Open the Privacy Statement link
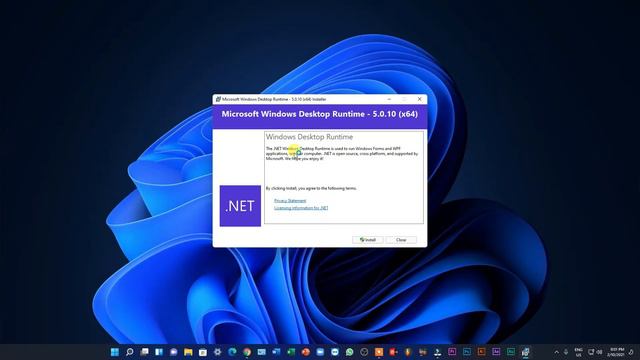This screenshot has width=640, height=360. (x=290, y=200)
